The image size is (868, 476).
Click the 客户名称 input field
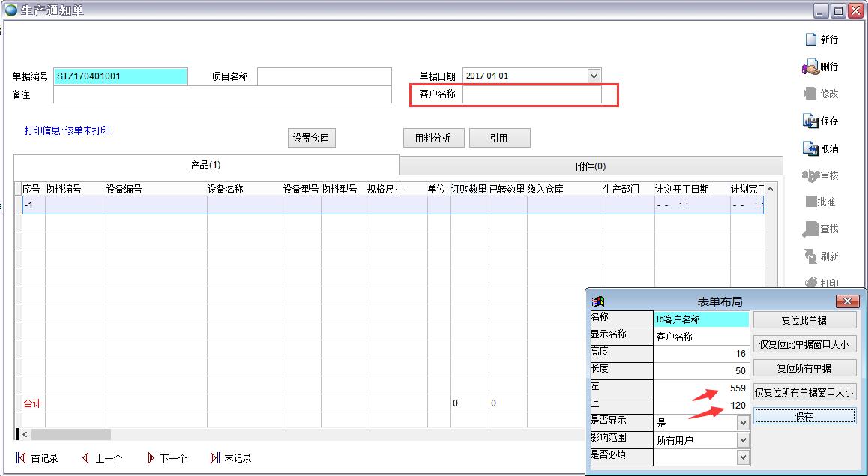click(x=531, y=94)
